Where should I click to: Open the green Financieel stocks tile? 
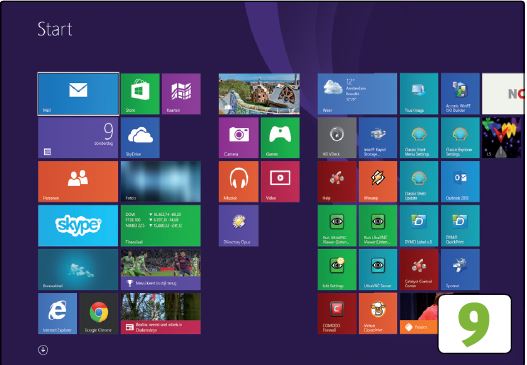(x=161, y=226)
